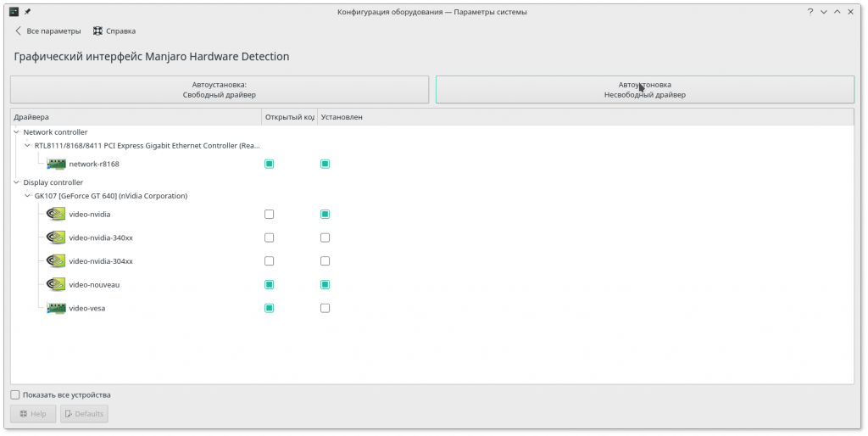Toggle open-source checkbox for network-r8168

pos(269,164)
